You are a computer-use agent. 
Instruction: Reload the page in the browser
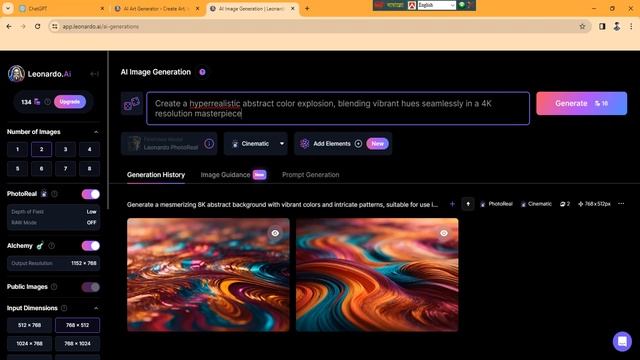click(x=38, y=27)
